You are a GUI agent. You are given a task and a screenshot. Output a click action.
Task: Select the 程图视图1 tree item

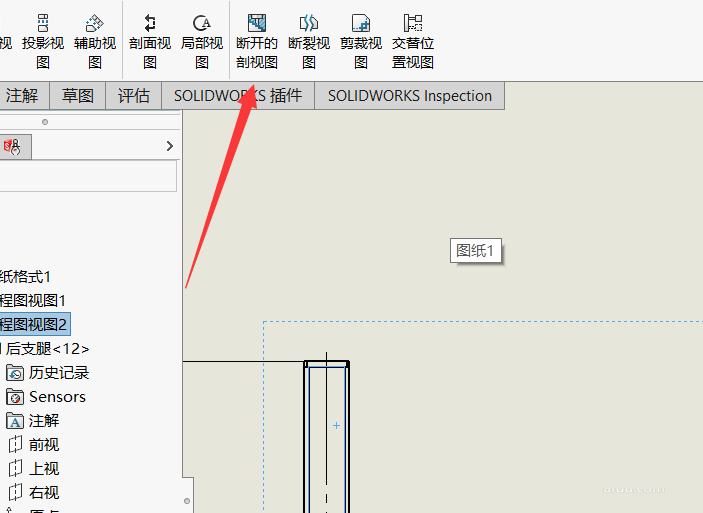(33, 300)
